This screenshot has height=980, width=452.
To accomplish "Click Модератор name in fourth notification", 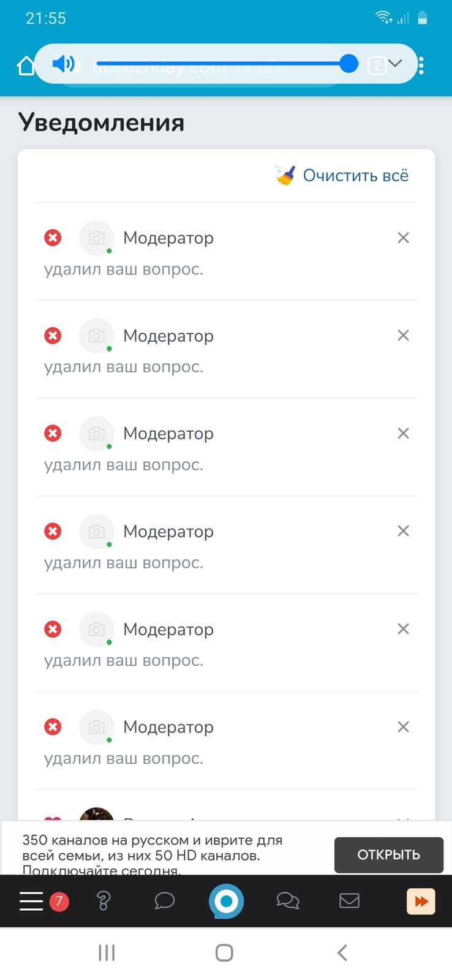I will [x=168, y=532].
